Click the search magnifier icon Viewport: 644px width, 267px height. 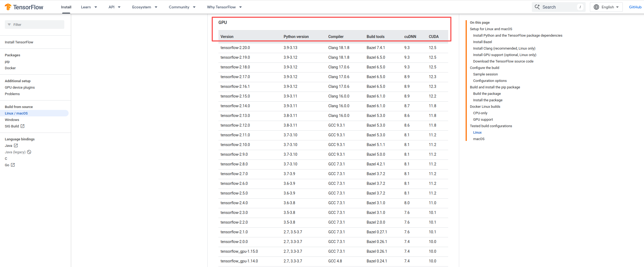point(537,7)
